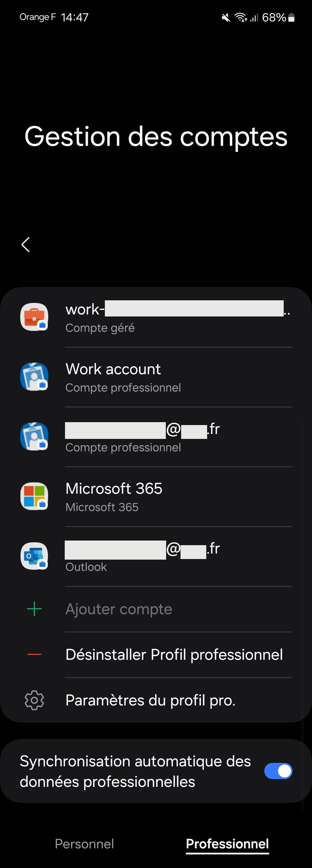Tap Ajouter compte

click(119, 609)
